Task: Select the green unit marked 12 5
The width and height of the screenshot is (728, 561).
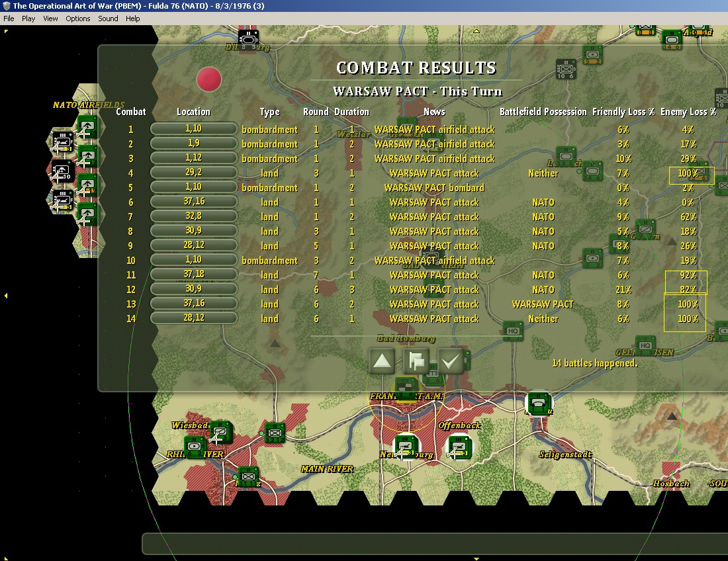Action: [x=566, y=156]
